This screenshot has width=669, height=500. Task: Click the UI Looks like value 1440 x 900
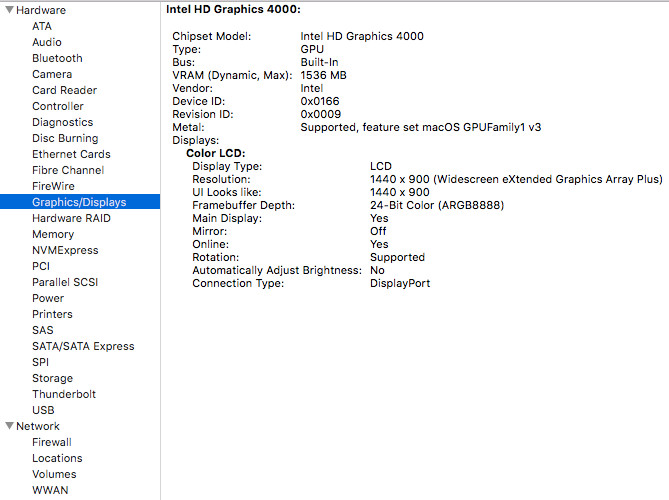pyautogui.click(x=400, y=192)
